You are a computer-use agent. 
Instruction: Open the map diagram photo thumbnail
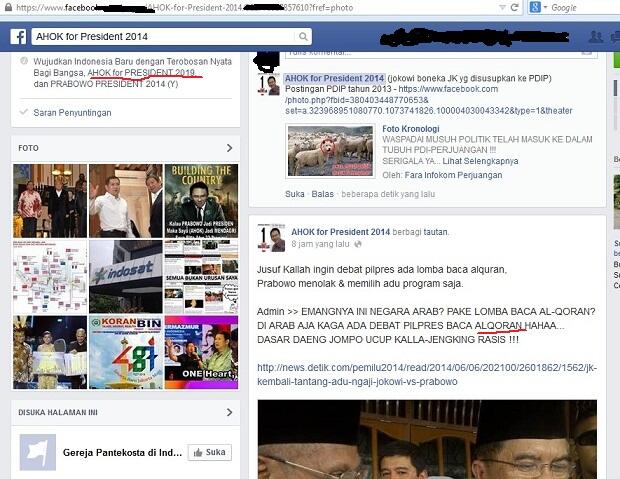(50, 276)
